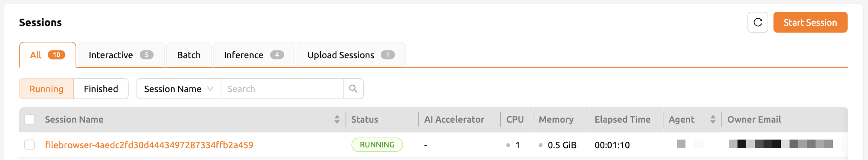Check the filebrowser session row checkbox
The image size is (868, 160).
coord(29,145)
